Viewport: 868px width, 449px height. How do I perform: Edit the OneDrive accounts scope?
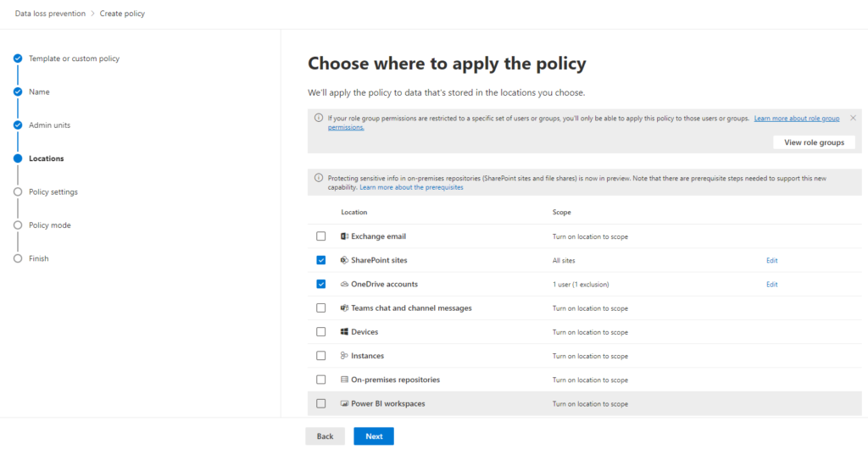pyautogui.click(x=771, y=285)
